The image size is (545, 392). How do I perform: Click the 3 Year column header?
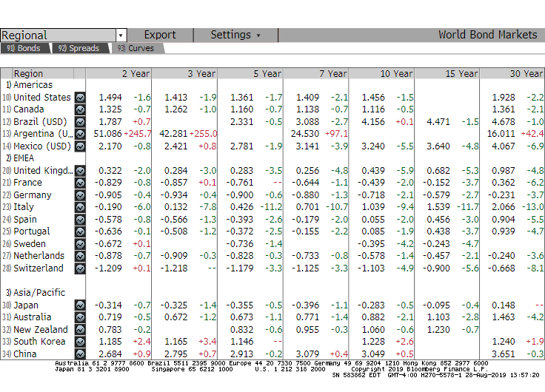184,74
